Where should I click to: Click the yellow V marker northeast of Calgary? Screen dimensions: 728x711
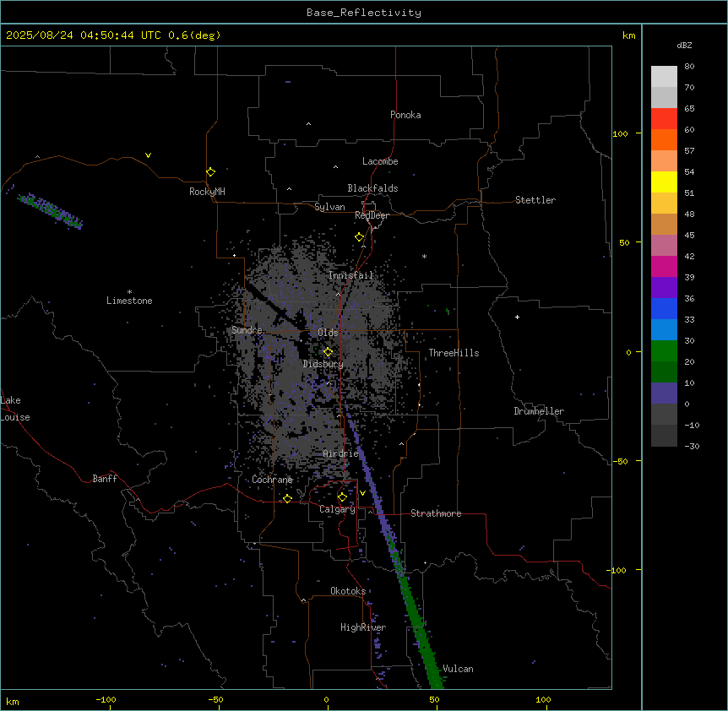click(362, 493)
